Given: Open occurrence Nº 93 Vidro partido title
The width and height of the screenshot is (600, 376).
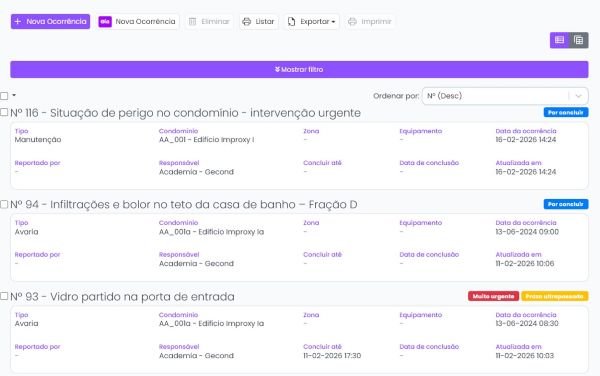Looking at the screenshot, I should tap(122, 296).
